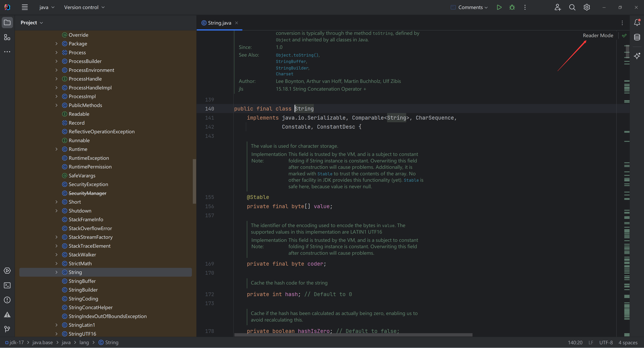
Task: Show more tool windows ellipsis
Action: (x=7, y=52)
